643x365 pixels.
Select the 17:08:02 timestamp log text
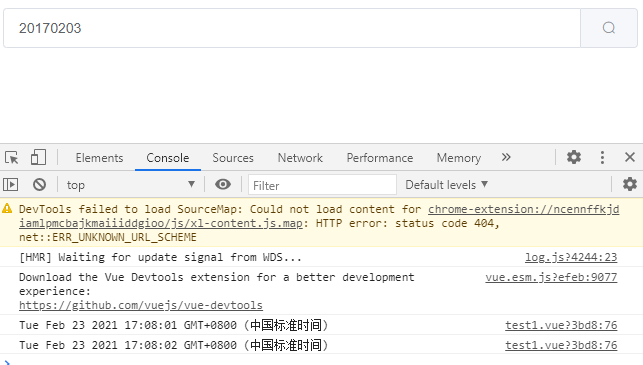[173, 345]
